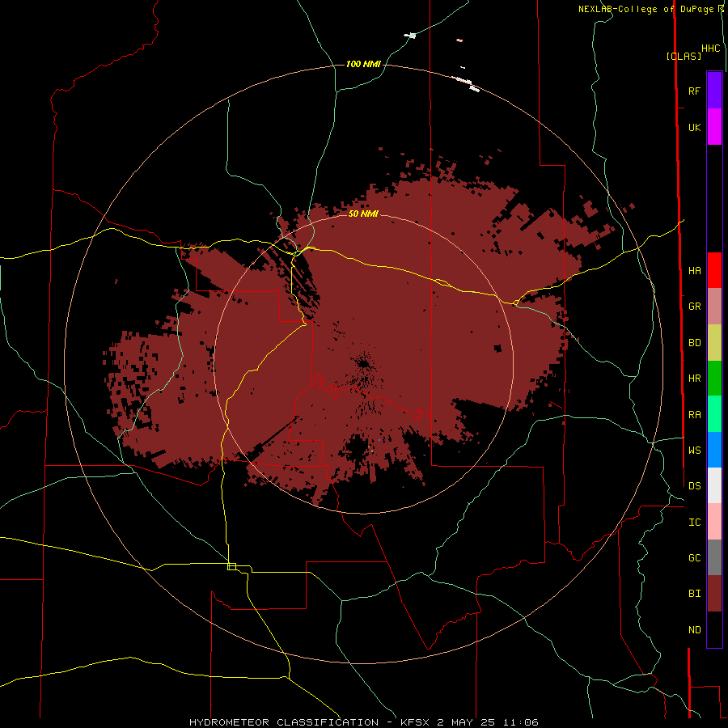Click the HHC product label
Viewport: 728px width, 728px height.
(710, 49)
